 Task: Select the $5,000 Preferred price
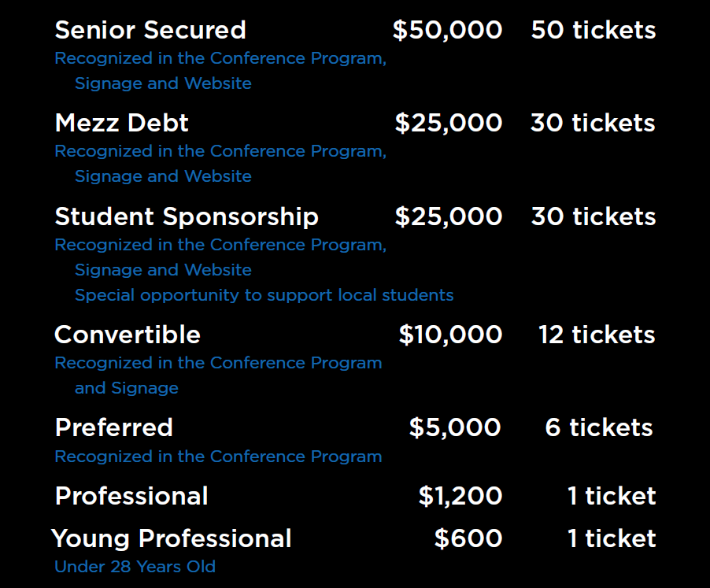pos(455,427)
